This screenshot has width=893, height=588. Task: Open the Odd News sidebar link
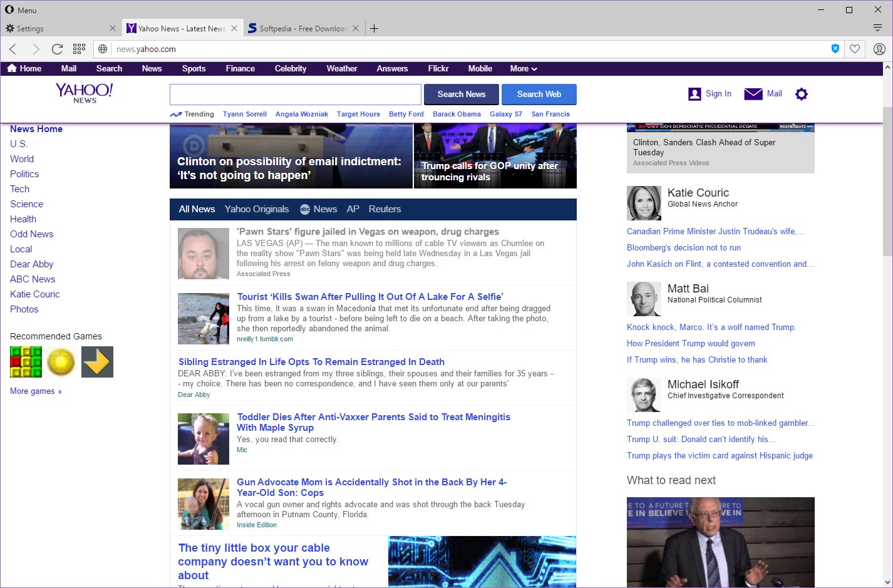tap(32, 234)
